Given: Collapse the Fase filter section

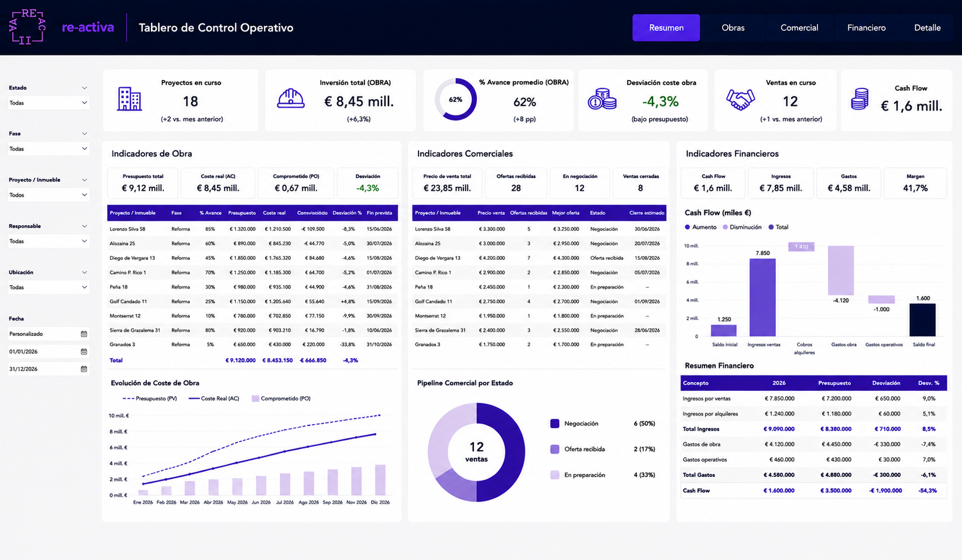Looking at the screenshot, I should pyautogui.click(x=84, y=134).
